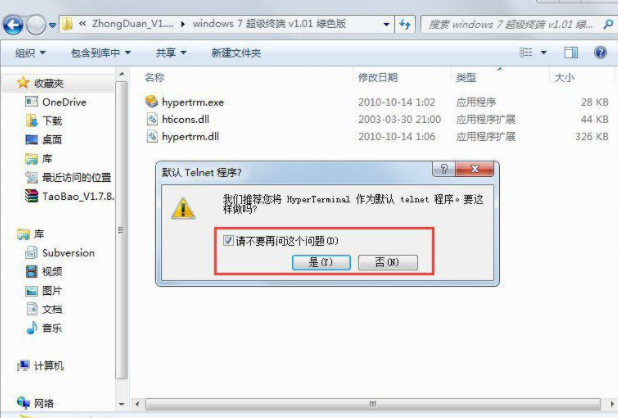Image resolution: width=618 pixels, height=418 pixels.
Task: Open TaoBao_V1.7.8 archive in sidebar
Action: pyautogui.click(x=69, y=196)
